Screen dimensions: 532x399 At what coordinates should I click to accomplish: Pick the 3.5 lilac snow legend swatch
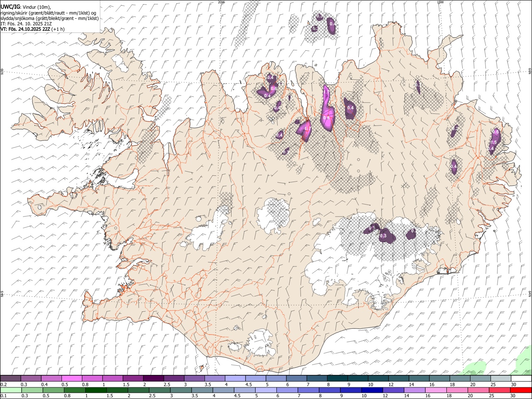click(x=215, y=378)
